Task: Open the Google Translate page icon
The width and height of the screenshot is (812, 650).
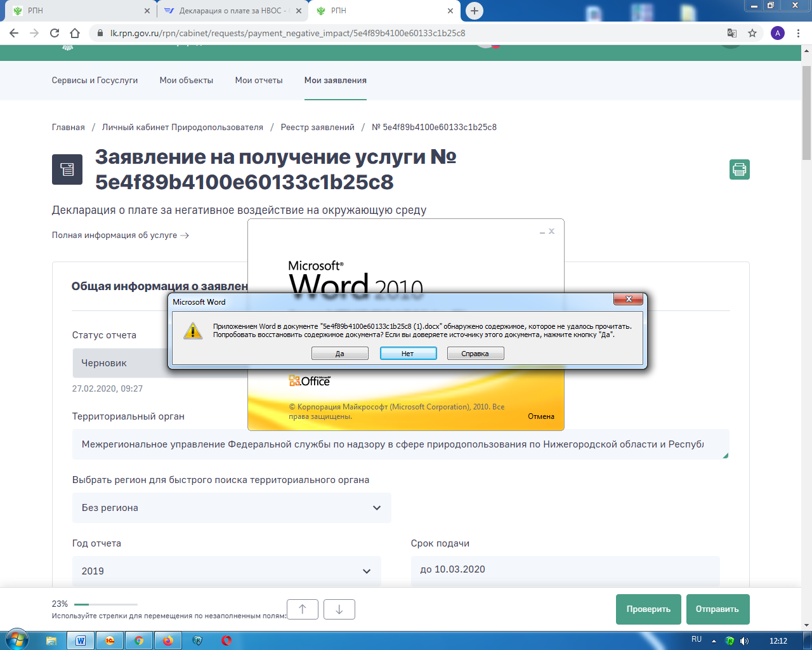Action: click(x=732, y=33)
